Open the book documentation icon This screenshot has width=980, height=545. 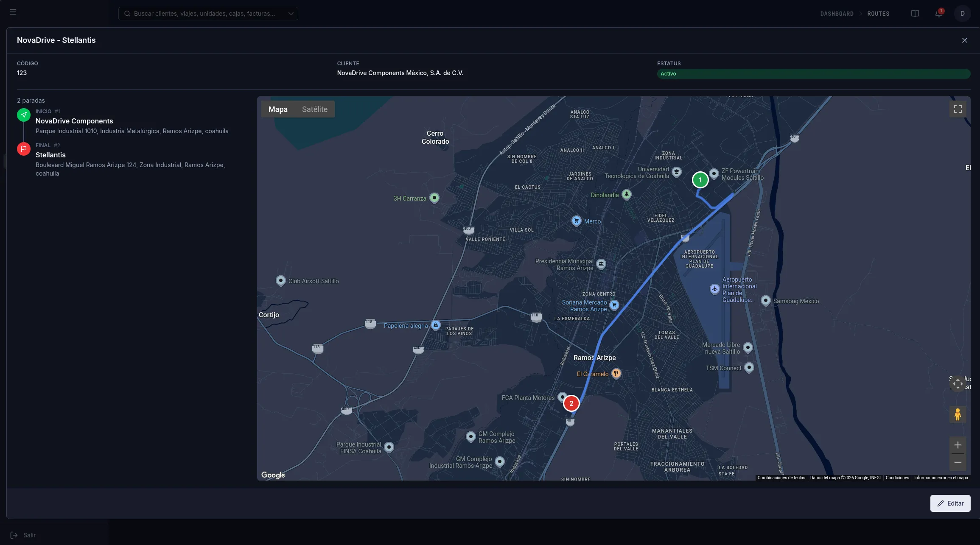(x=915, y=14)
